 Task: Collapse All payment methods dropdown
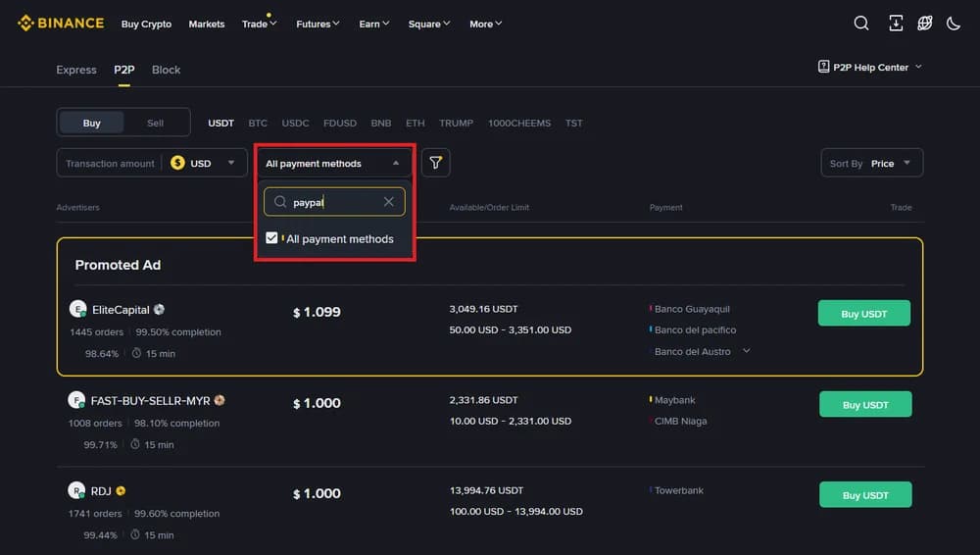(334, 163)
